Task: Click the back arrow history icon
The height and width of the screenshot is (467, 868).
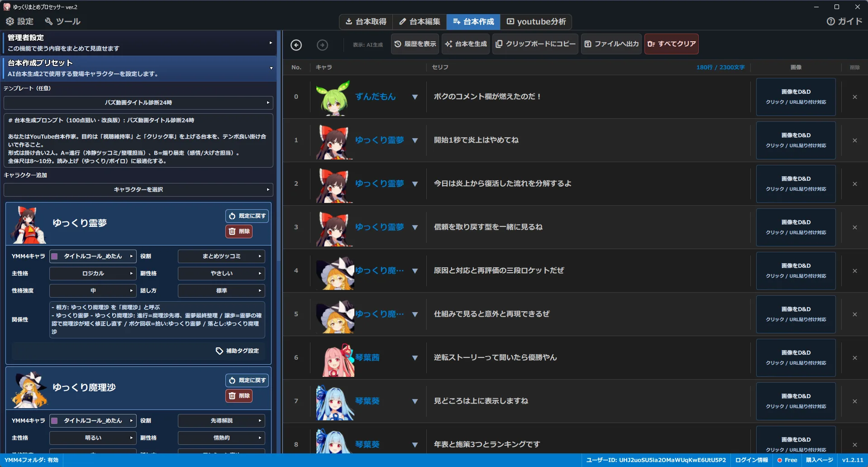Action: [x=296, y=45]
